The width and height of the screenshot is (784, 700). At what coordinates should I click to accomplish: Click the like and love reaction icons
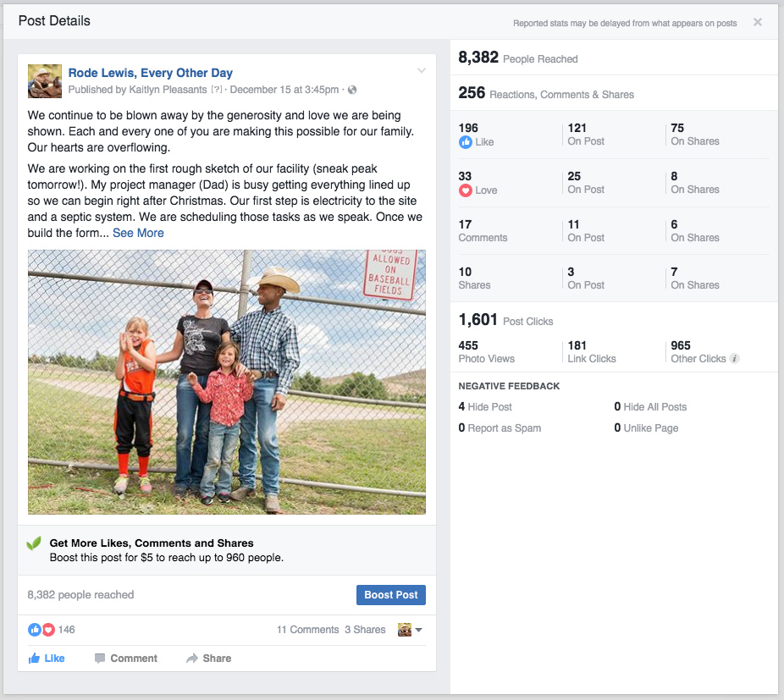tap(41, 630)
